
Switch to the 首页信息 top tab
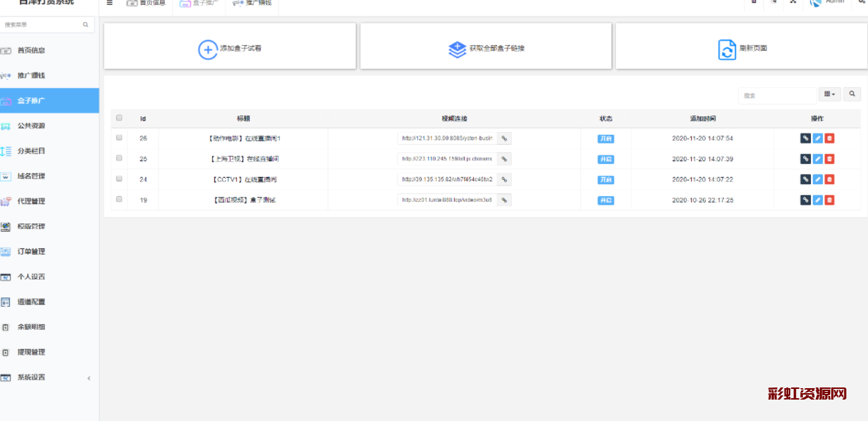click(146, 4)
